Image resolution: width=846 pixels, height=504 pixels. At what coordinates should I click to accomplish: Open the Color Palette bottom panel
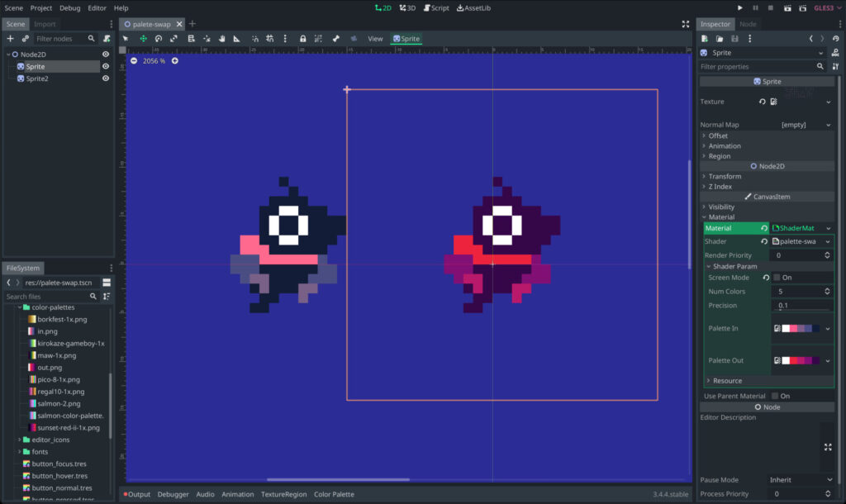point(334,494)
